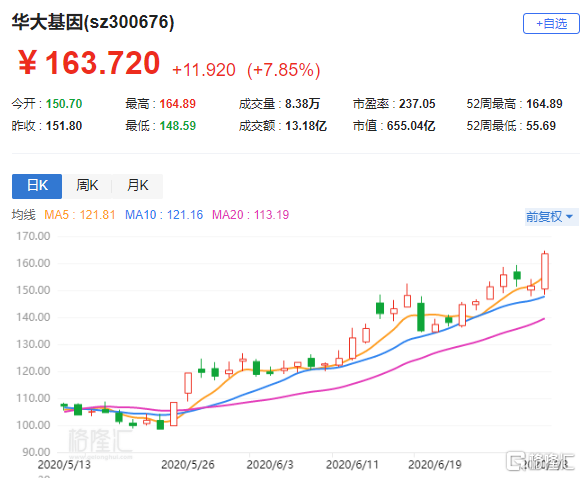The height and width of the screenshot is (478, 581).
Task: Click the +自选 add to watchlist button
Action: coord(551,24)
